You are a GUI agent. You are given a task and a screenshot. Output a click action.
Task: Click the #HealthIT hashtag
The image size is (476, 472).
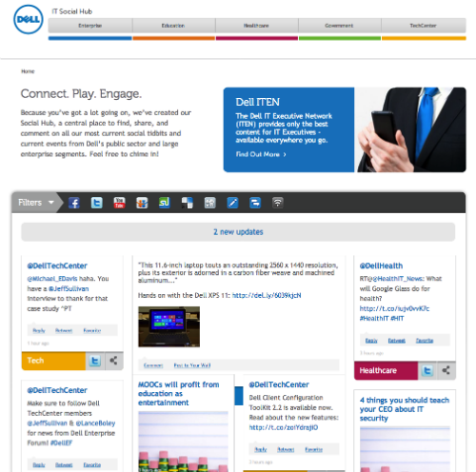pos(374,319)
